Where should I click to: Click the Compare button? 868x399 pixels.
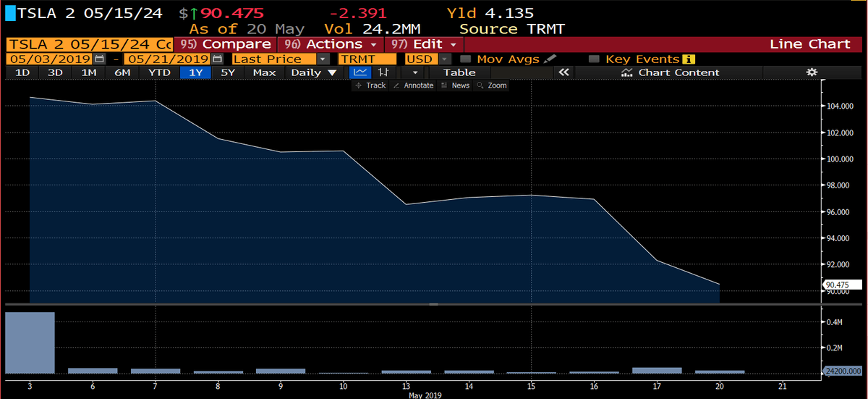coord(226,44)
